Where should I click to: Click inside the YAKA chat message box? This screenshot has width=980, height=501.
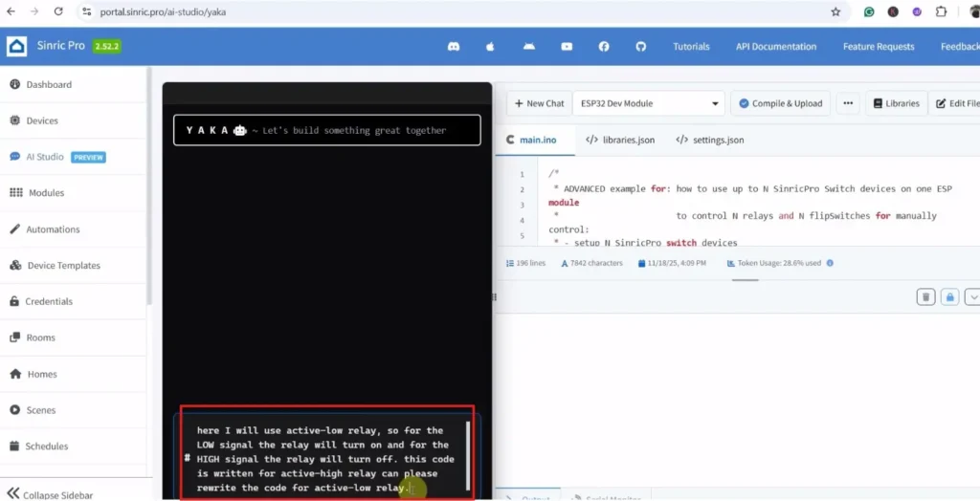pos(321,459)
